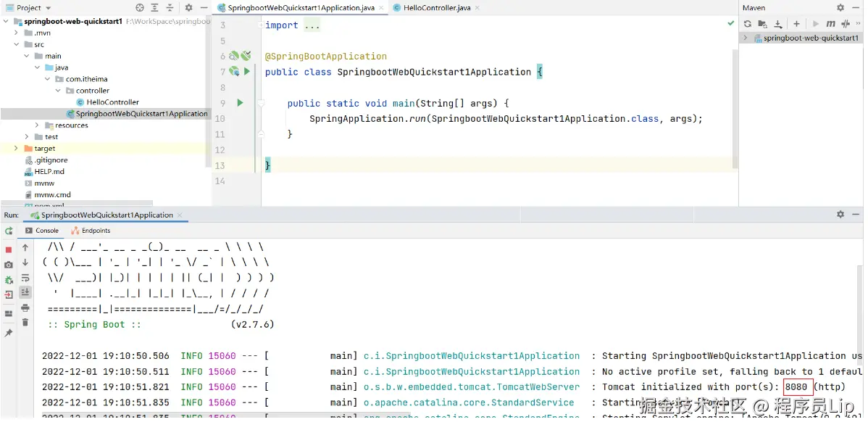
Task: Run Maven build with play icon
Action: click(815, 24)
